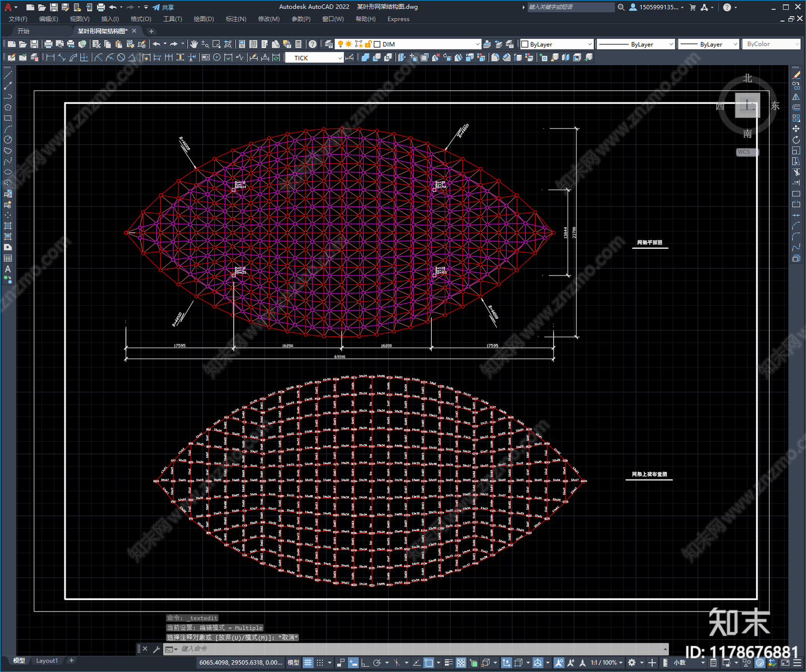Image resolution: width=806 pixels, height=672 pixels.
Task: Toggle snap mode dots in status bar
Action: pos(320,662)
